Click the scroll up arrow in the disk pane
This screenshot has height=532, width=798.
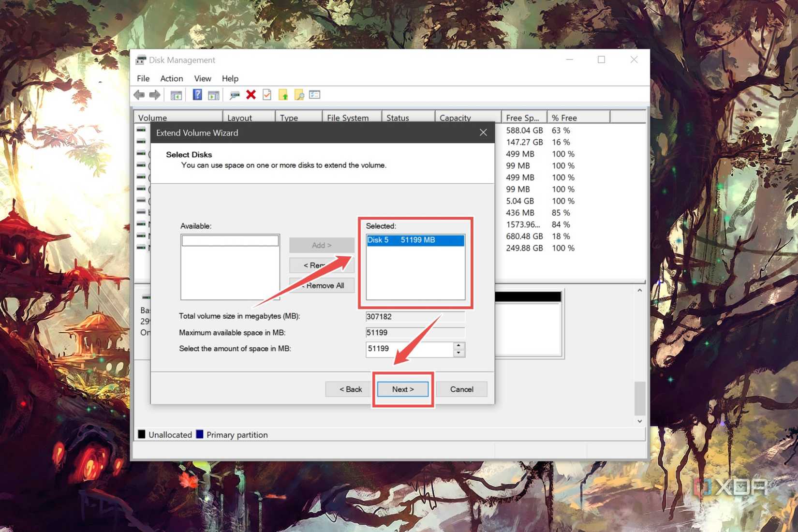pos(639,291)
